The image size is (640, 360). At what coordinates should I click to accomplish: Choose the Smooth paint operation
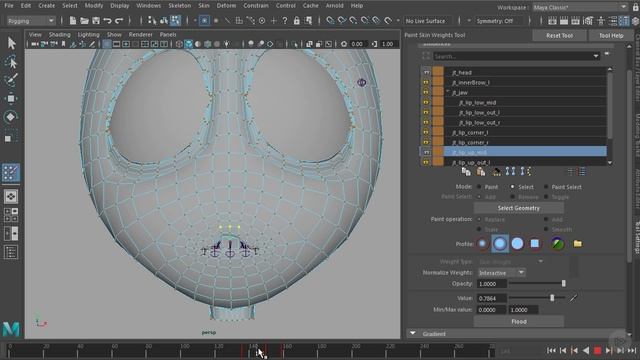point(546,229)
